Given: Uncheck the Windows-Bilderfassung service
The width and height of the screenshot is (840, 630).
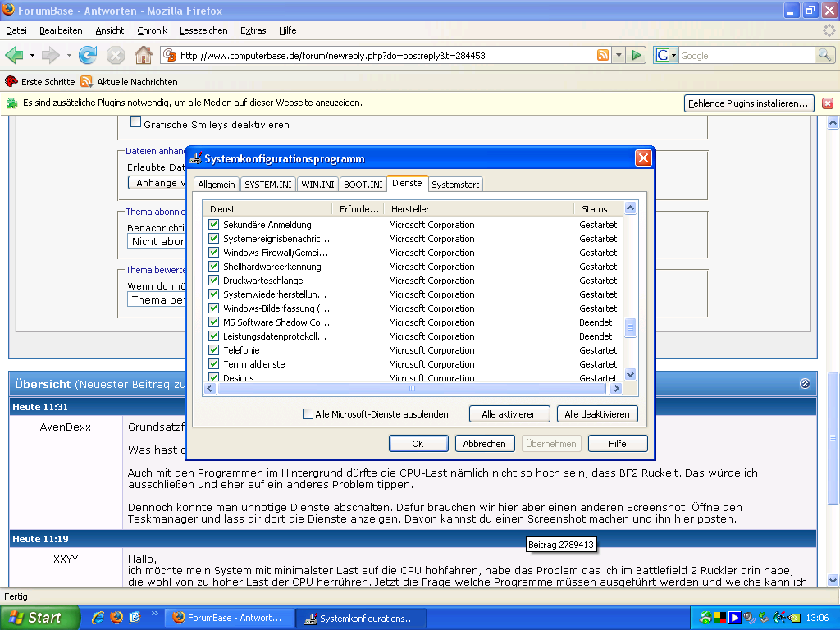Looking at the screenshot, I should tap(214, 308).
